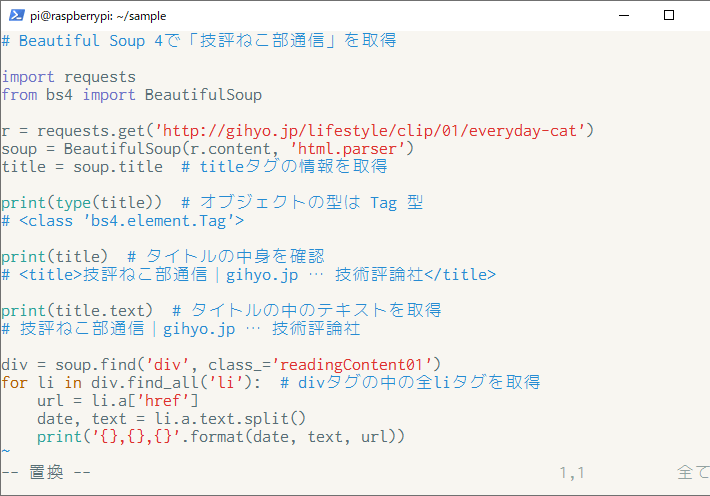The height and width of the screenshot is (496, 710).
Task: Place cursor on 'import requests' line
Action: (68, 77)
